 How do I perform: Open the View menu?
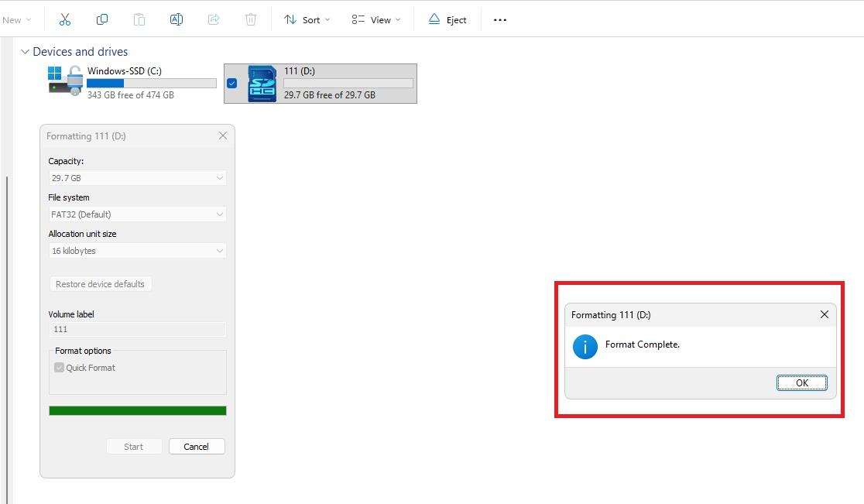(376, 19)
